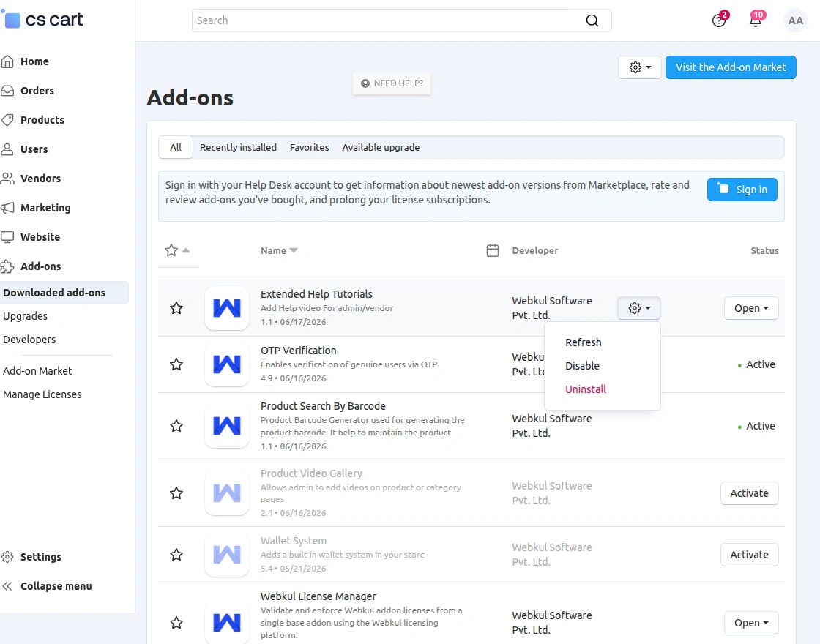Image resolution: width=820 pixels, height=644 pixels.
Task: Toggle the gear dropdown for Extended Help Tutorials
Action: point(639,308)
